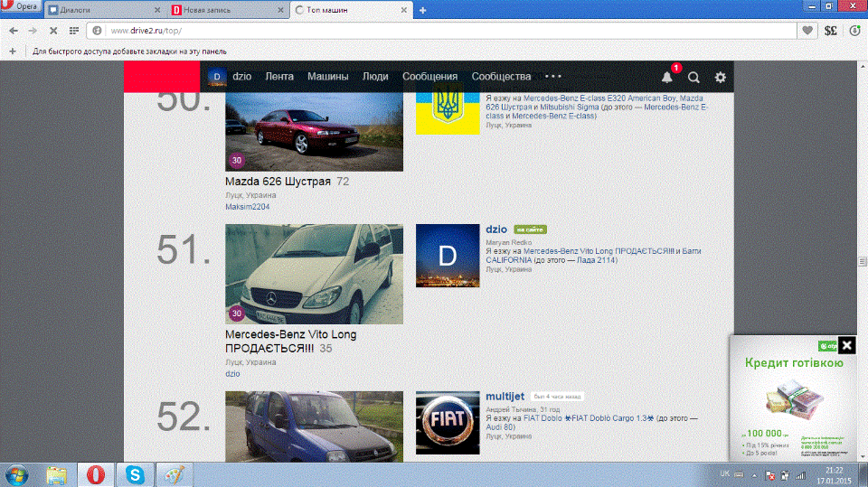Screen dimensions: 868x487
Task: Stop loading the page
Action: tap(53, 31)
